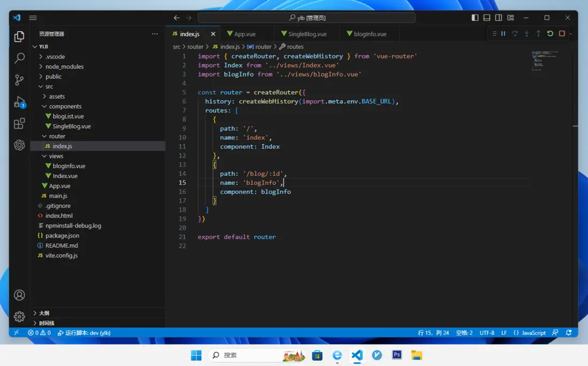Viewport: 588px width, 366px height.
Task: Open SingleBlog.vue in the file explorer
Action: (71, 126)
